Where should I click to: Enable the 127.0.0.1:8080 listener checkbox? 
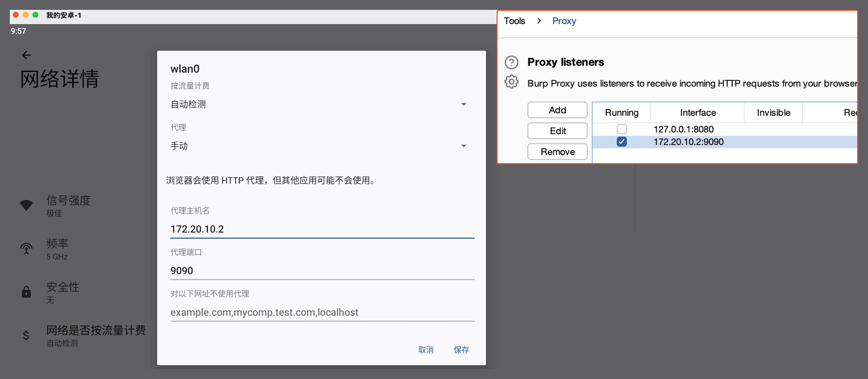(x=621, y=129)
